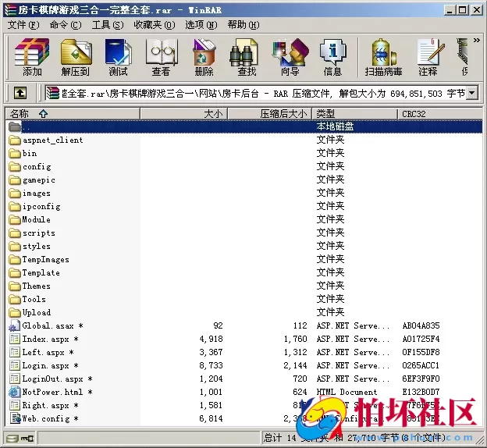
Task: Sort by Packed Size (压缩后大小) header
Action: tap(269, 114)
